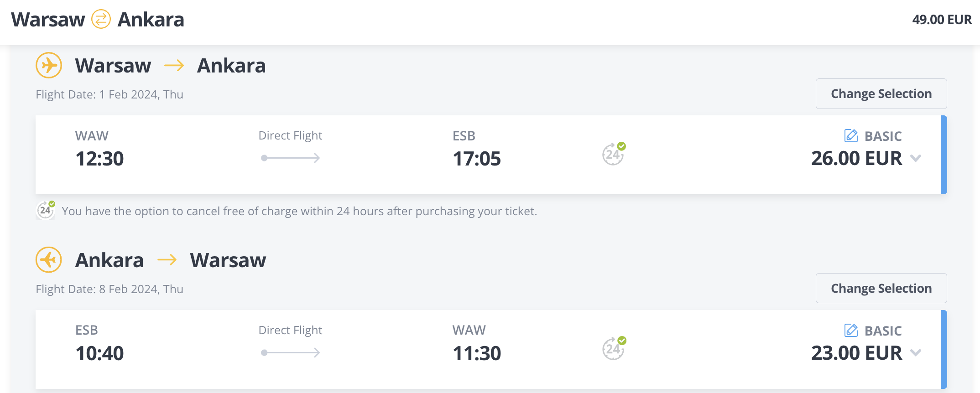Select the BASIC fare label on the outbound flight
This screenshot has width=980, height=393.
click(883, 136)
